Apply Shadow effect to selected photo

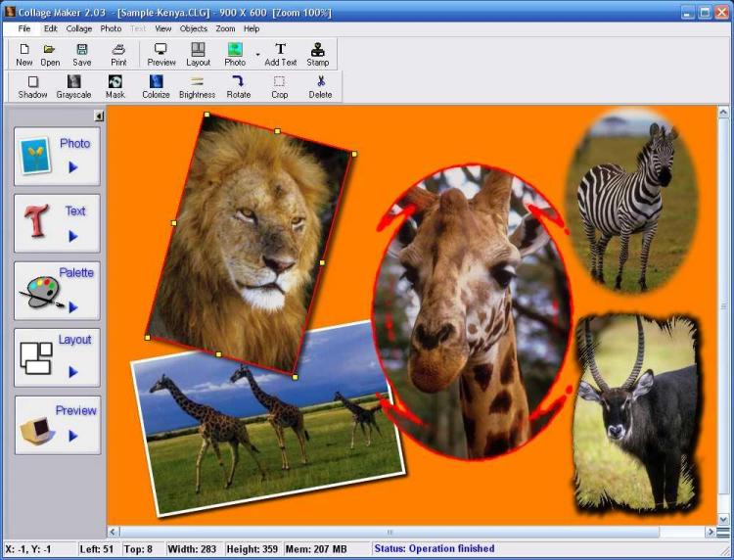32,87
